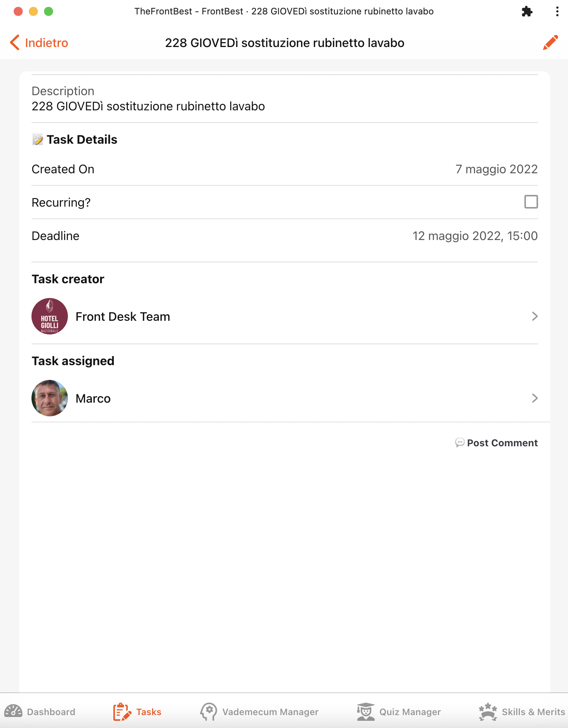Click Marco's profile photo
This screenshot has width=568, height=728.
tap(50, 398)
